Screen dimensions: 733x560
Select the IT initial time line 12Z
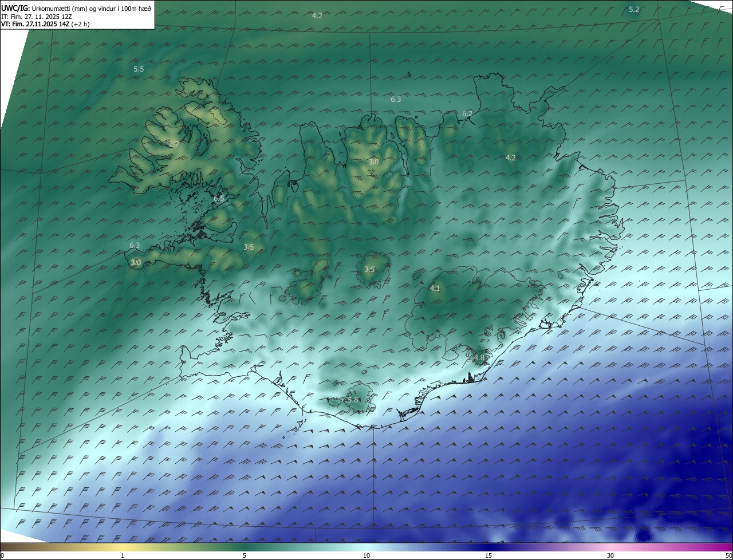tap(36, 17)
